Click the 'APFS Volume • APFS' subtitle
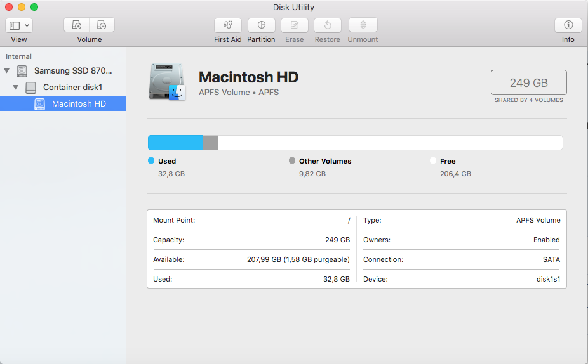This screenshot has height=364, width=588. click(x=239, y=93)
